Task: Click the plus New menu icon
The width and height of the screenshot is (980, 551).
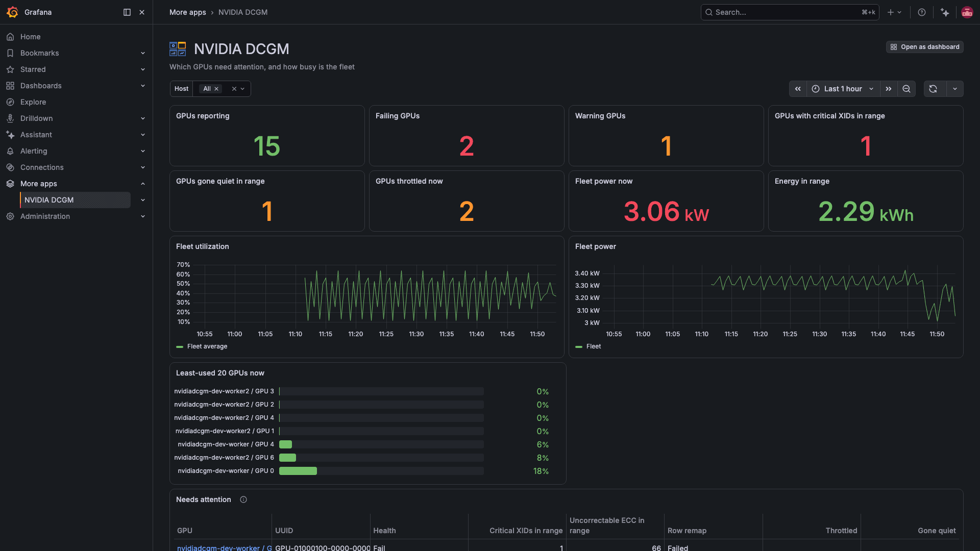Action: tap(894, 12)
